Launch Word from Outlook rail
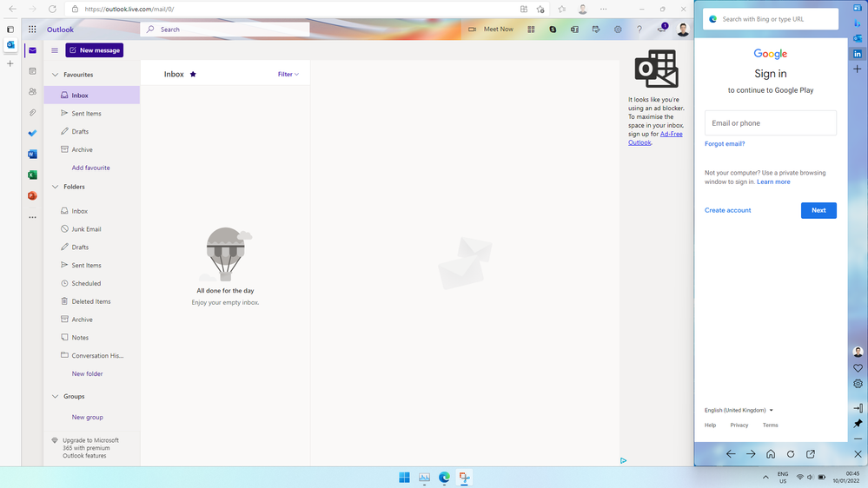Image resolution: width=868 pixels, height=488 pixels. 33,154
